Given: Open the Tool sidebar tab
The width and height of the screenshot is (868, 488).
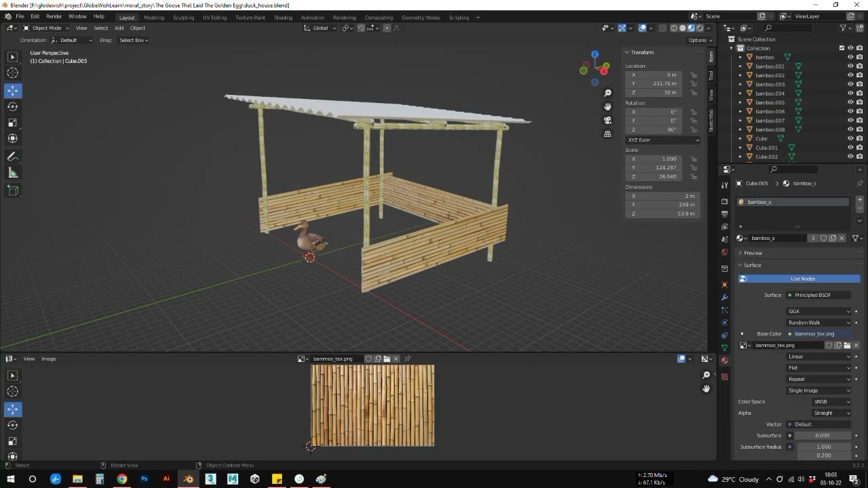Looking at the screenshot, I should [x=711, y=75].
